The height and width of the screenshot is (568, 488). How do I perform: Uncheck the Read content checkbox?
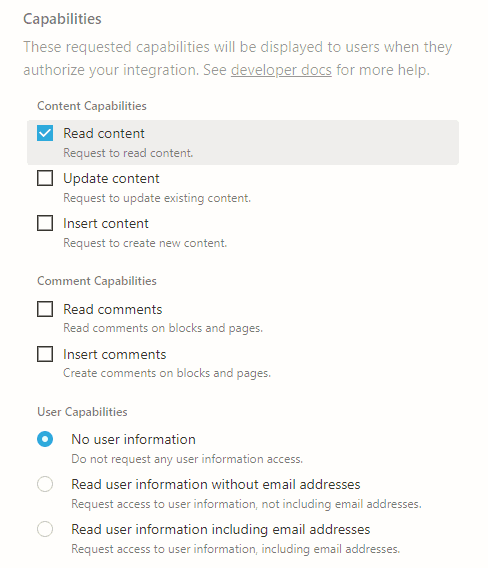pyautogui.click(x=45, y=133)
